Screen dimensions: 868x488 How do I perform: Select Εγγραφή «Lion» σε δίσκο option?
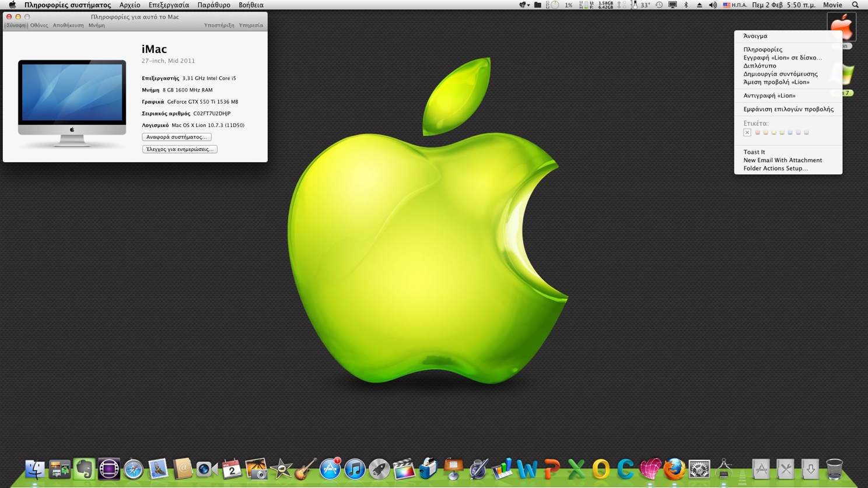(788, 58)
